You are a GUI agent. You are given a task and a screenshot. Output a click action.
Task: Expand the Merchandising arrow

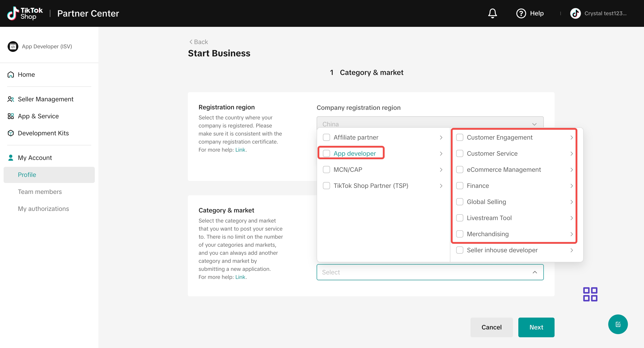click(x=572, y=234)
